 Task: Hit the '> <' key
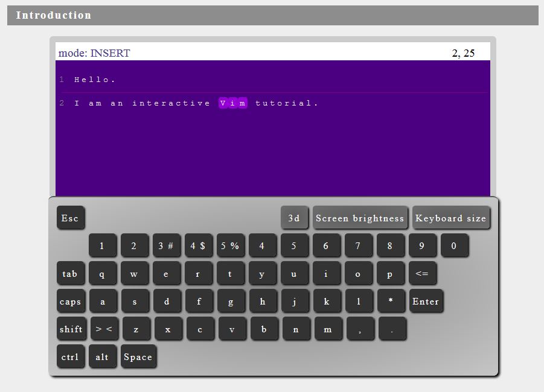pos(104,329)
